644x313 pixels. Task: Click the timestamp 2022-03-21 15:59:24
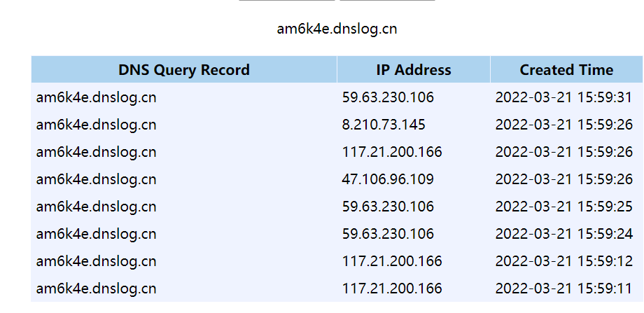coord(563,234)
